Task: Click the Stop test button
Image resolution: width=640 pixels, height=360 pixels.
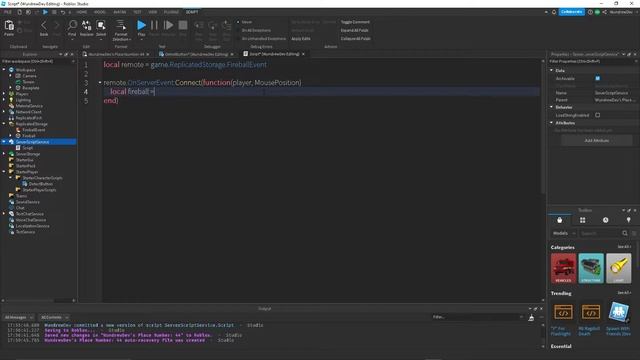Action: [x=183, y=25]
